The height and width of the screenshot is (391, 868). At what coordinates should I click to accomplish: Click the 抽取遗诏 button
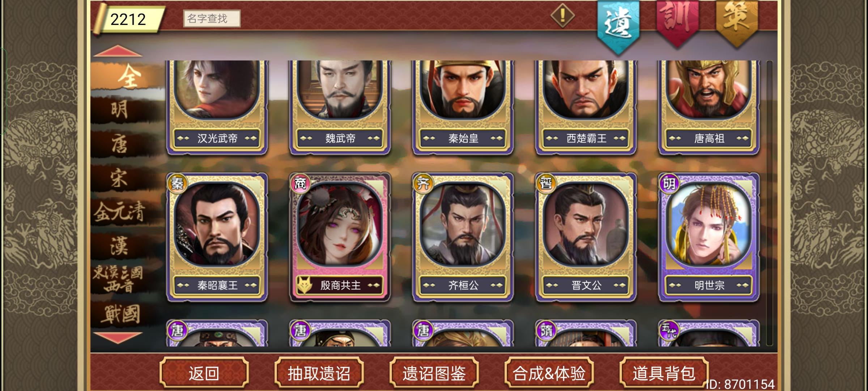click(319, 373)
